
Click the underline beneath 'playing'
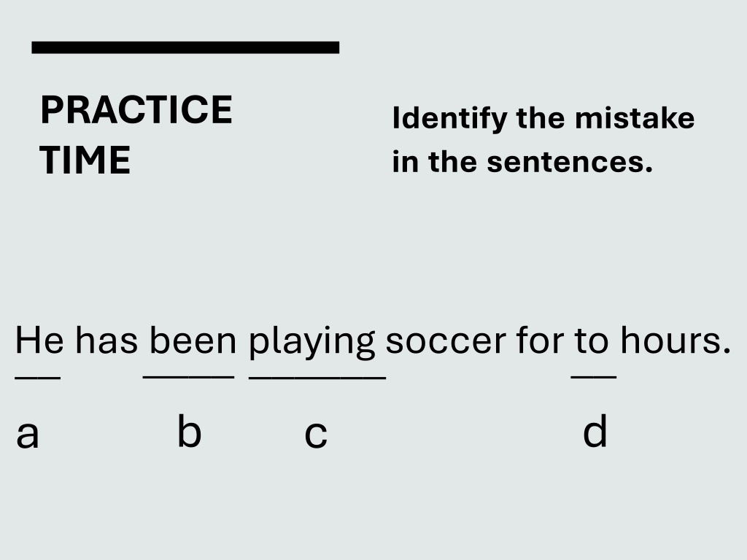(x=317, y=378)
